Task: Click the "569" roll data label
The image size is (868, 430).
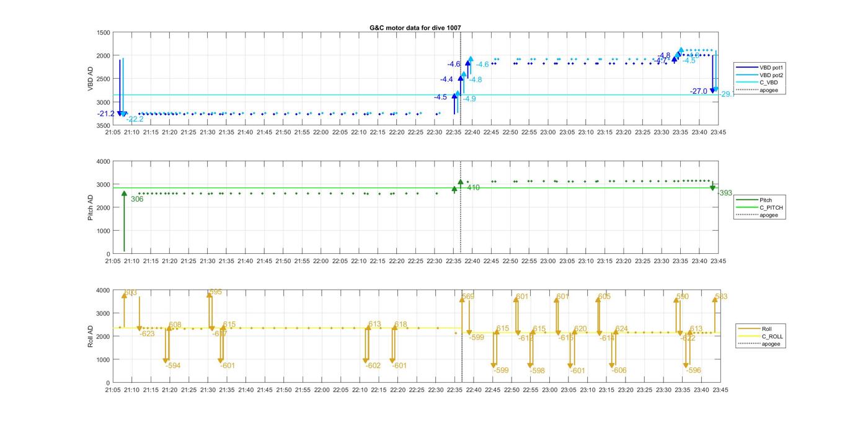Action: coord(468,297)
